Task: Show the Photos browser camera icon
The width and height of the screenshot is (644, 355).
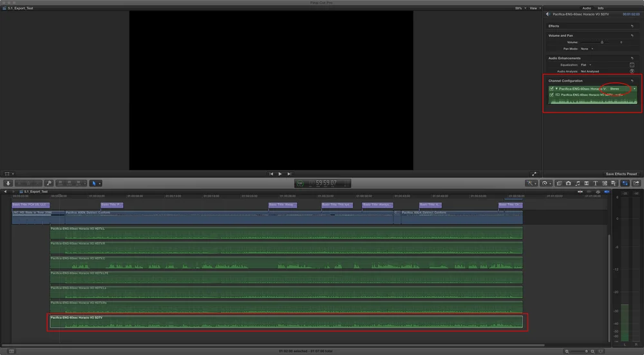Action: [x=569, y=183]
